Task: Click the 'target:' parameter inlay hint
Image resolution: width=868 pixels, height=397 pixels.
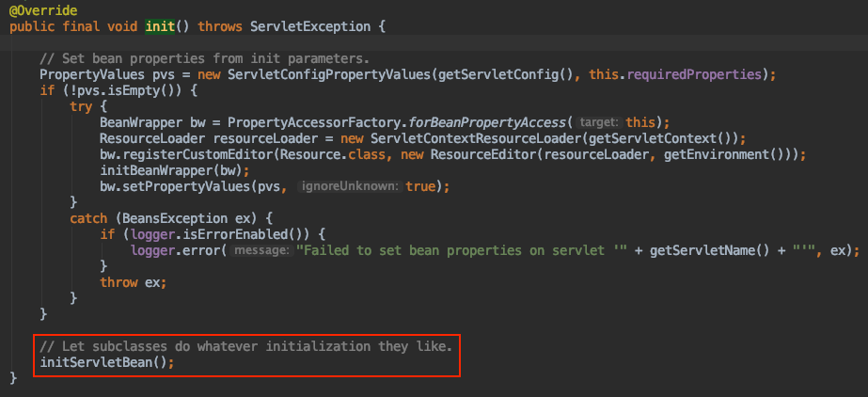Action: tap(600, 123)
